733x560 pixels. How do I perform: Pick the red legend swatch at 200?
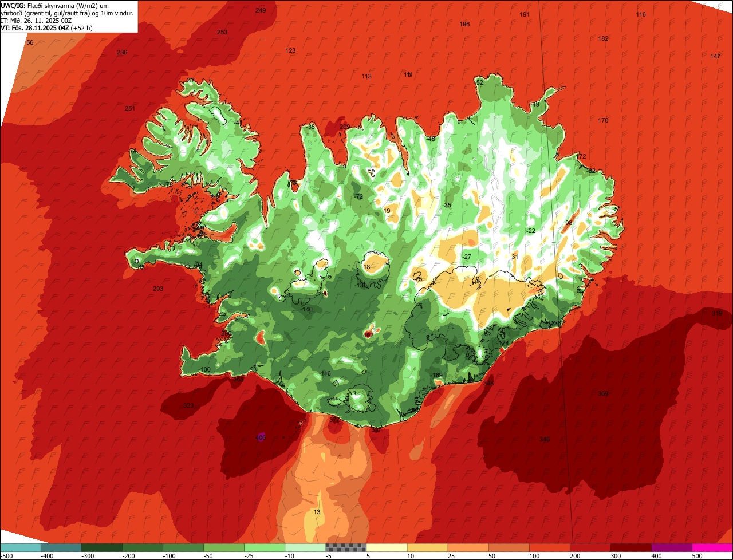point(589,547)
